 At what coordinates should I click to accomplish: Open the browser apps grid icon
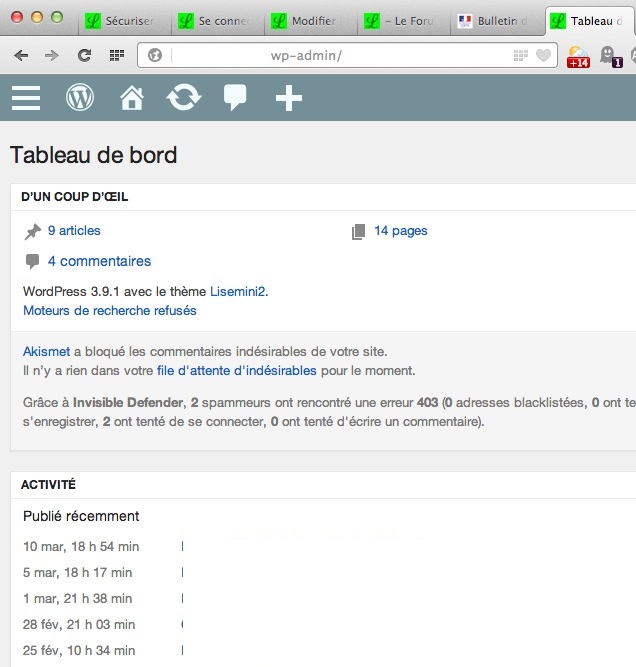point(117,56)
